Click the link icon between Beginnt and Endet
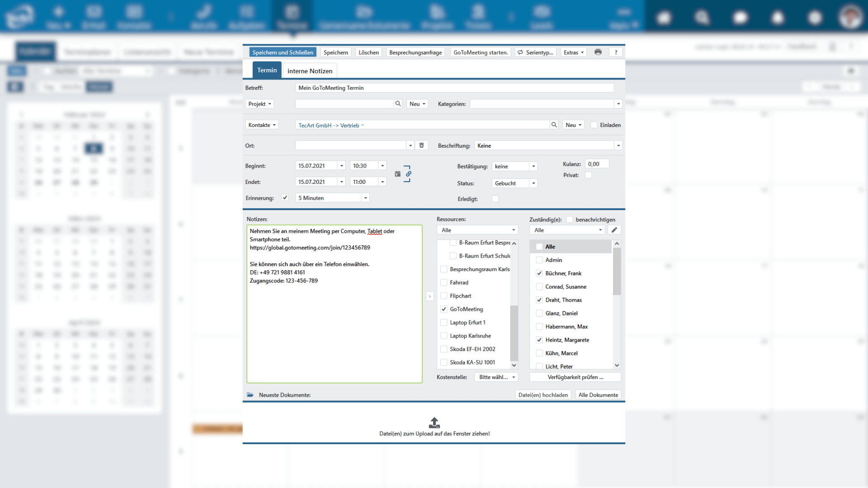The image size is (868, 488). (x=408, y=174)
